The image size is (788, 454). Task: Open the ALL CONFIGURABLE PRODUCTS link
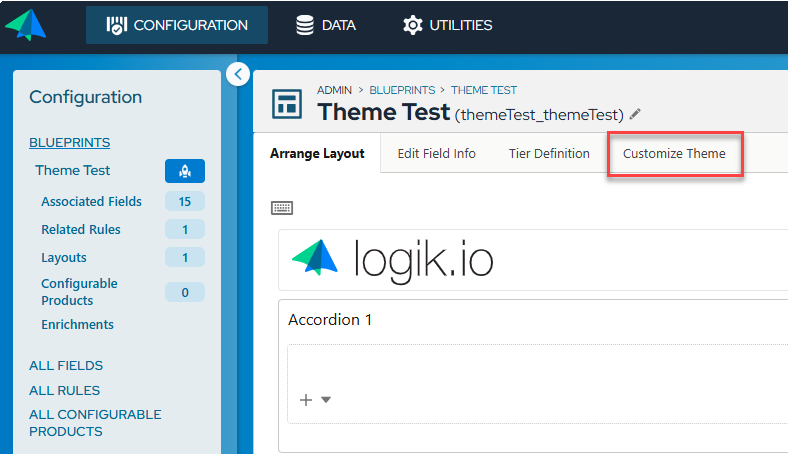[95, 423]
